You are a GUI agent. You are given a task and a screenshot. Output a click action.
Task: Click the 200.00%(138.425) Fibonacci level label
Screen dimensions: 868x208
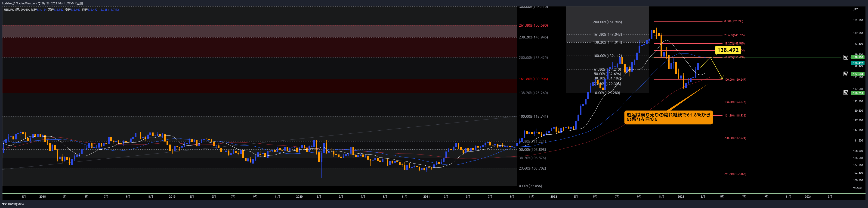(x=533, y=58)
